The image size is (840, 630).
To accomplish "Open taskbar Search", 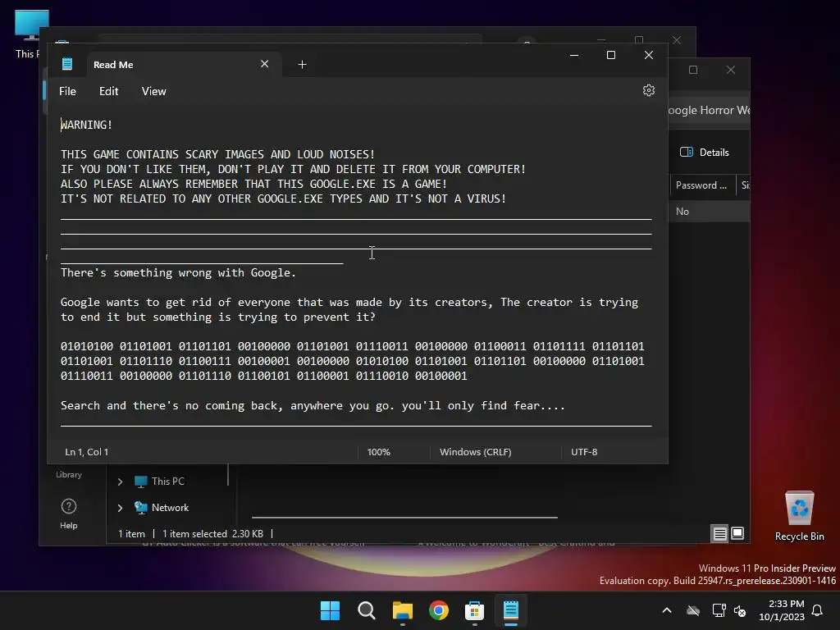I will 367,610.
